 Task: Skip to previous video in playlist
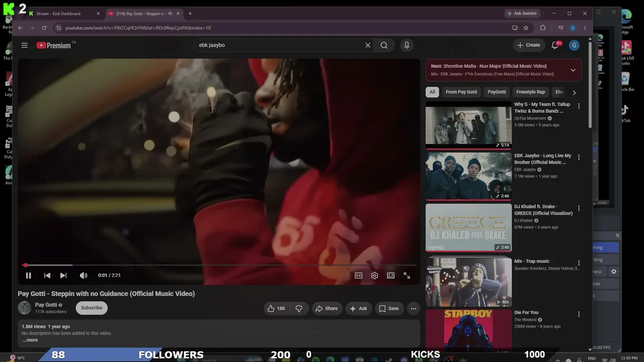(x=47, y=276)
